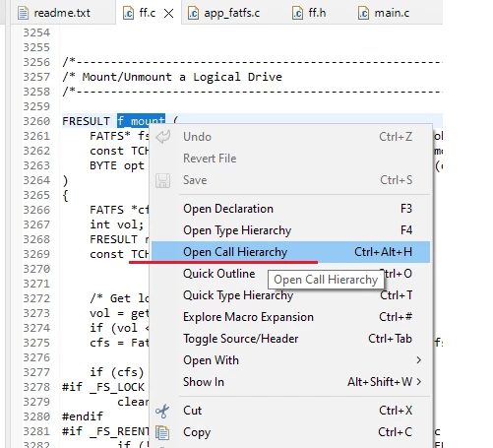Click the scissors cut icon
Screen dimensions: 493x448
(162, 411)
